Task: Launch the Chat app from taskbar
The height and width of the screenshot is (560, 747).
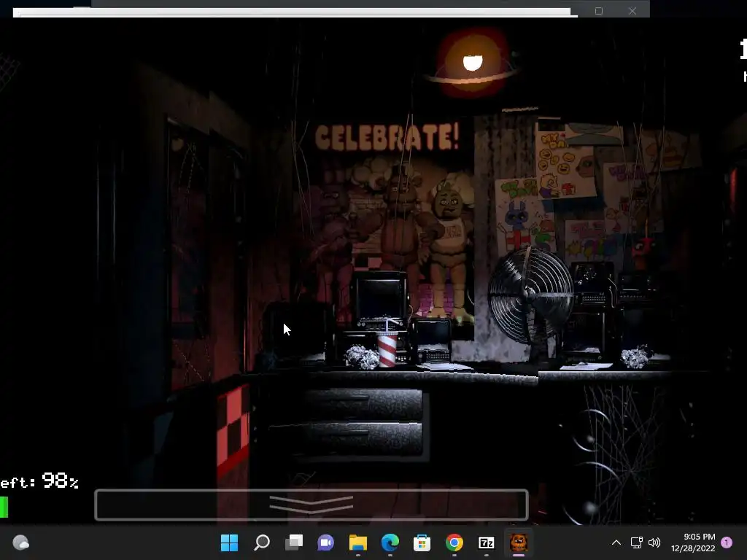Action: click(326, 542)
